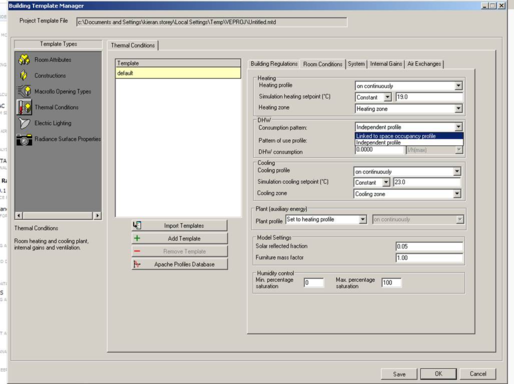Switch to Room Conditions tab
Image resolution: width=514 pixels, height=384 pixels.
[x=323, y=64]
